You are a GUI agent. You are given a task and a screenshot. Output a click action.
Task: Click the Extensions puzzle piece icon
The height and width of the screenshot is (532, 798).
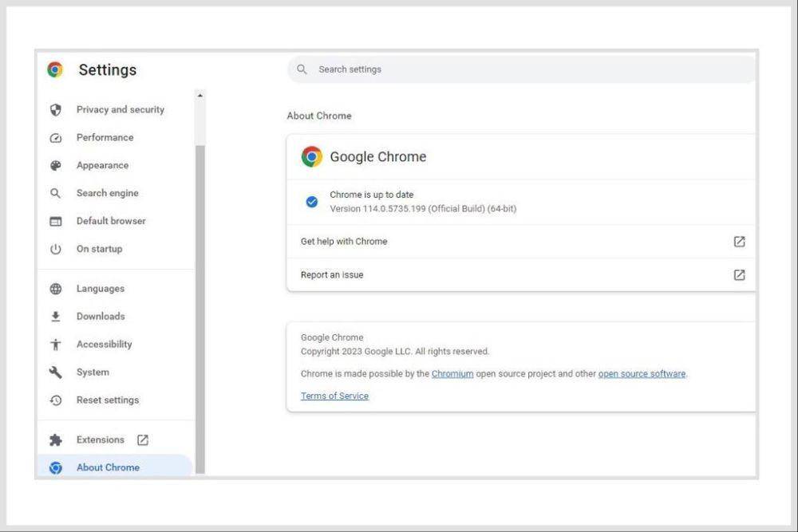pos(56,440)
